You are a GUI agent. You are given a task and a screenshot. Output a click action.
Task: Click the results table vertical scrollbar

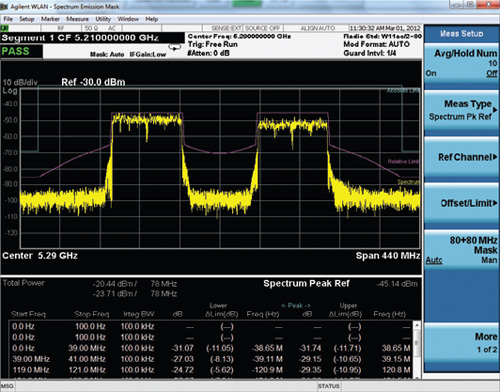417,349
